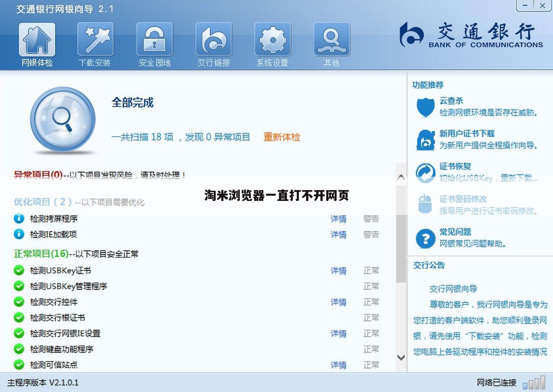Screen dimensions: 553x392
Task: Click the 云查杀 shield icon
Action: [425, 107]
